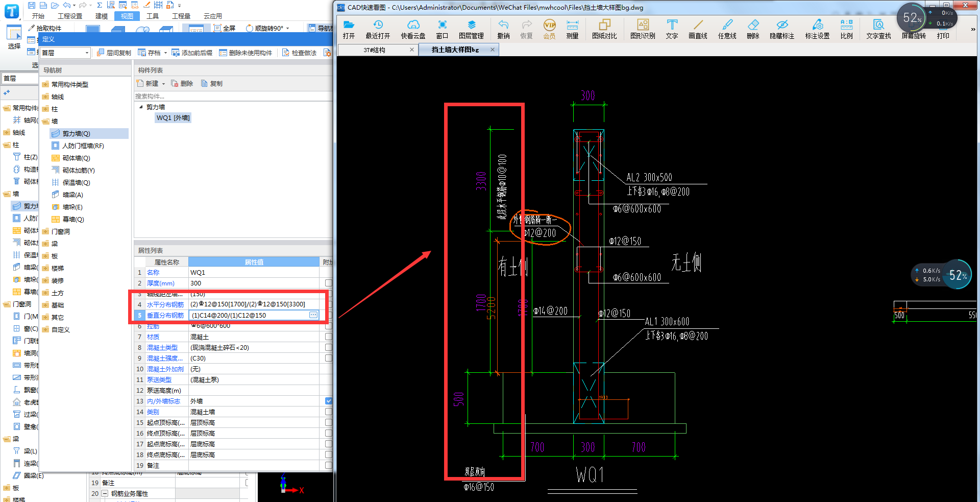The height and width of the screenshot is (502, 980).
Task: Open the 工程量 ribbon tab
Action: (181, 16)
